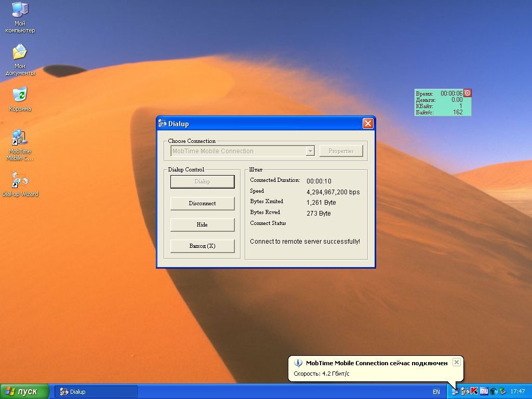532x399 pixels.
Task: Dismiss the MobTime connection balloon notification
Action: pyautogui.click(x=457, y=362)
